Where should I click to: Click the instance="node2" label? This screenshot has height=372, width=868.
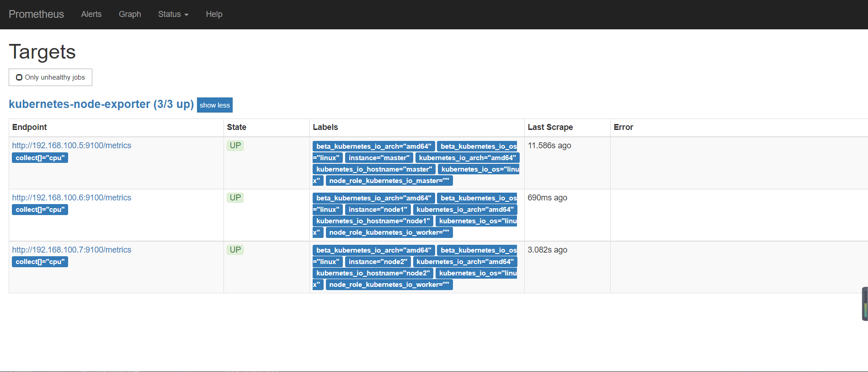[378, 262]
